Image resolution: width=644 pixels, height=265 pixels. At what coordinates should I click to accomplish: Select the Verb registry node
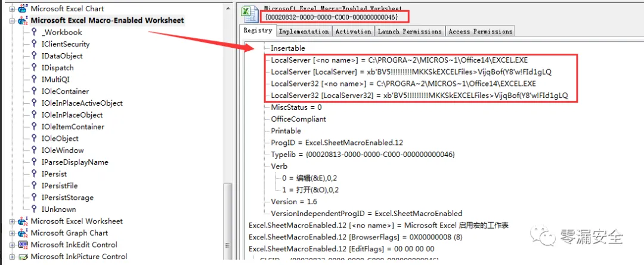[x=279, y=167]
